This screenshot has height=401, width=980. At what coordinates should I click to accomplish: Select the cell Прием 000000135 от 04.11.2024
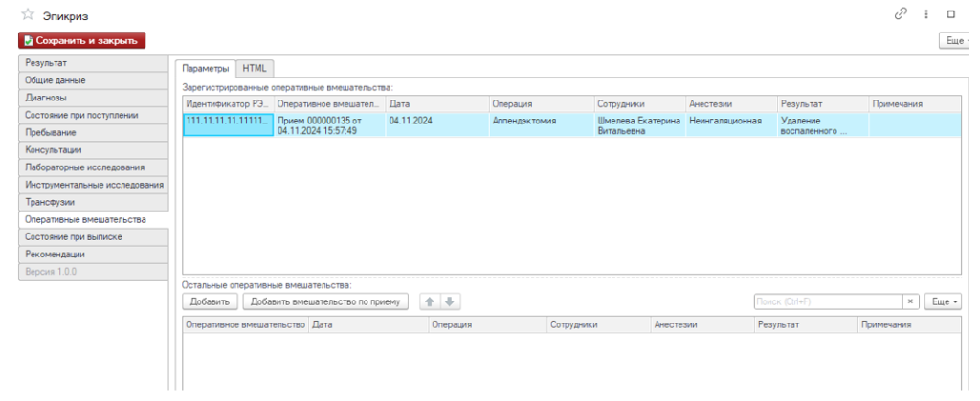[x=329, y=124]
